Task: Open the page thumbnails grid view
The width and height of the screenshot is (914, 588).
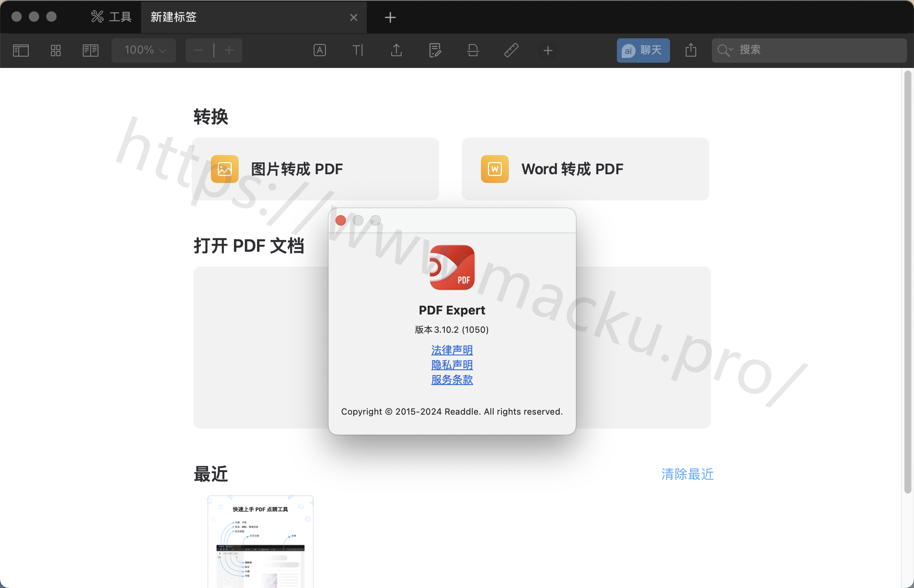Action: click(x=56, y=51)
